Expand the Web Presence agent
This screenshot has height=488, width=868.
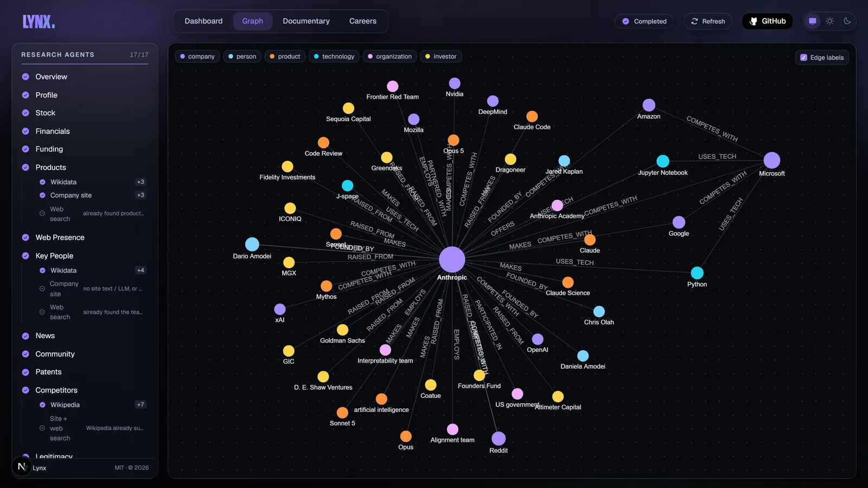85,237
